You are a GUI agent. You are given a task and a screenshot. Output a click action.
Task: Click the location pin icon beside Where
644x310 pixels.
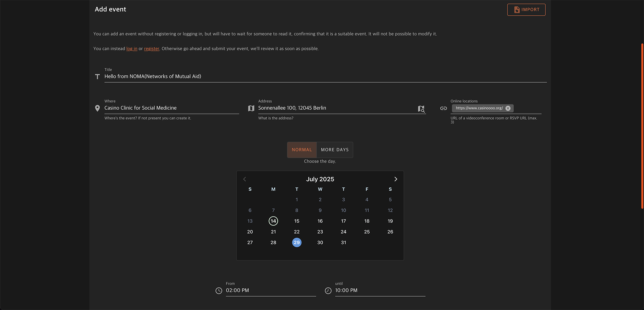point(97,108)
